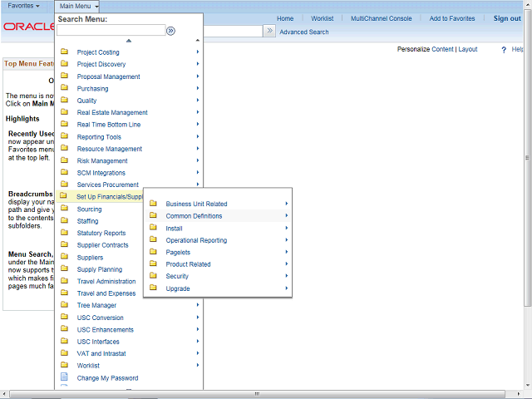The height and width of the screenshot is (399, 532).
Task: Open the Favorites dropdown menu
Action: (x=23, y=6)
